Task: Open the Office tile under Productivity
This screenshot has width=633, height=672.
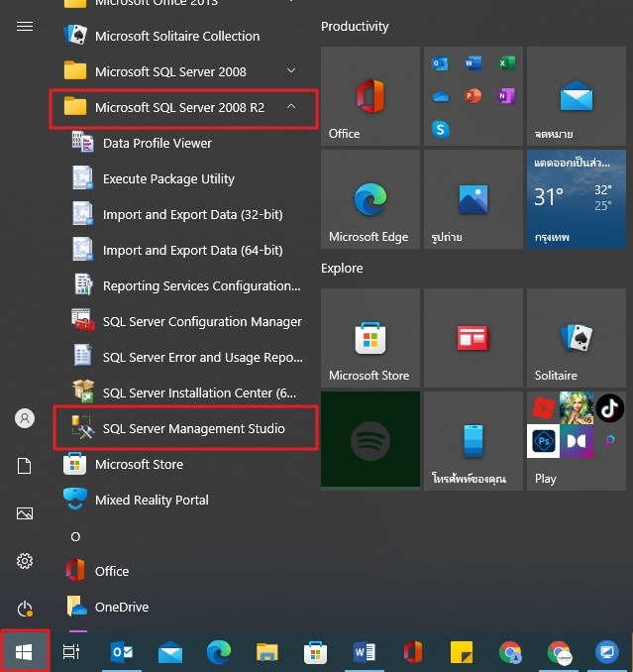Action: click(370, 96)
